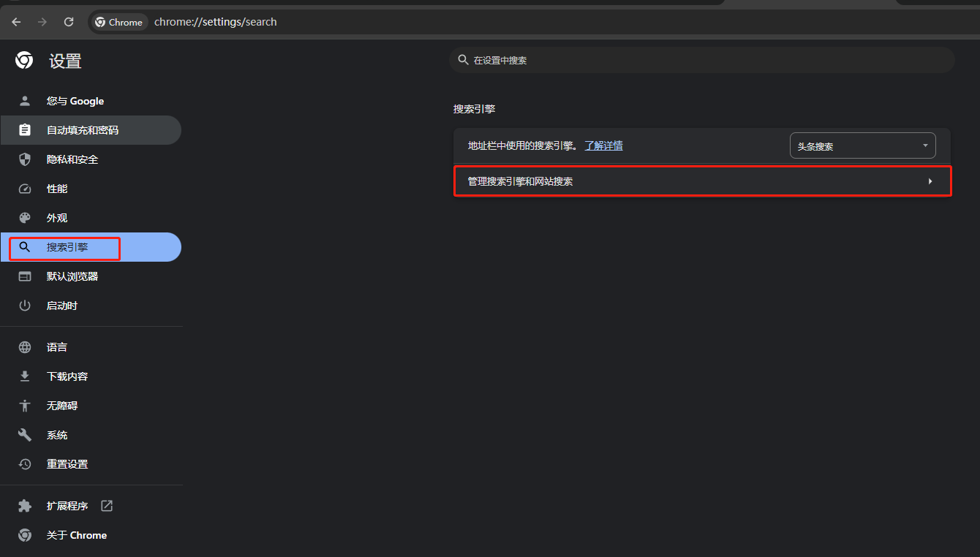Click the 了解详情 link
The height and width of the screenshot is (557, 980).
tap(603, 145)
